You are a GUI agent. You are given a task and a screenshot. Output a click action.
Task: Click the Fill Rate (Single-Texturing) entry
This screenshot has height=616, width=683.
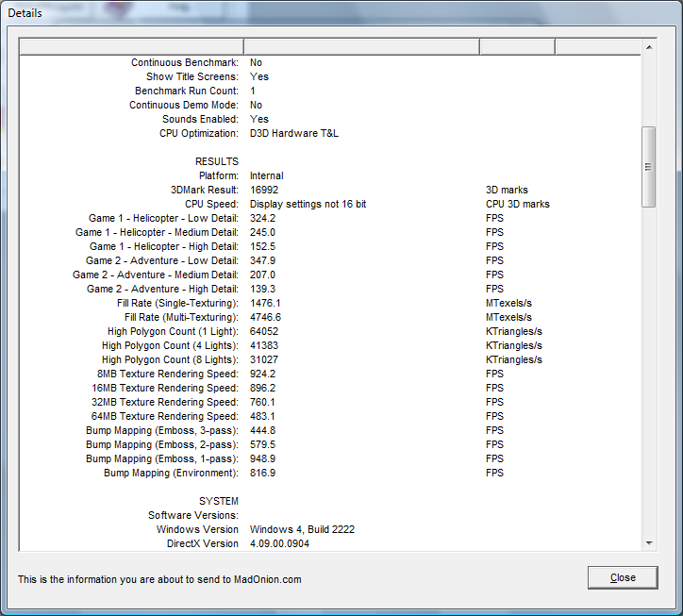point(177,303)
